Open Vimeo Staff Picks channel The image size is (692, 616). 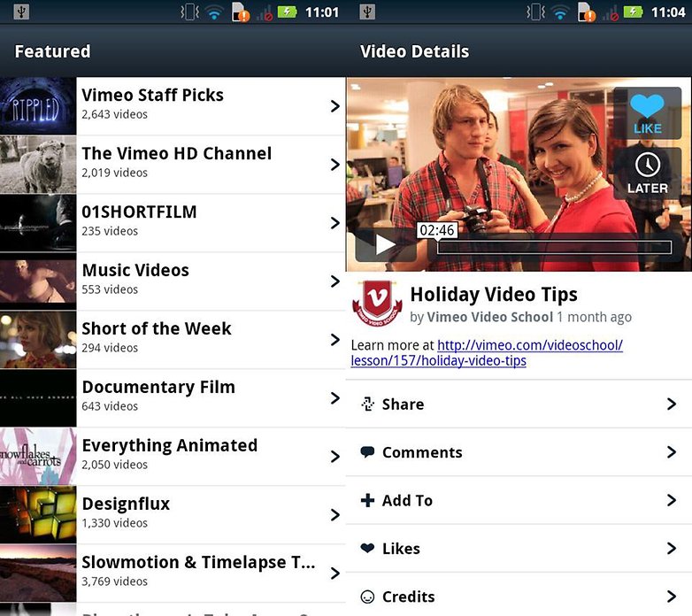coord(173,106)
